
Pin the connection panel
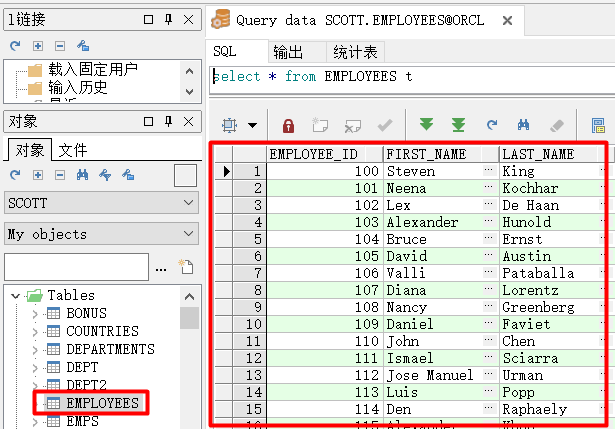tap(169, 19)
